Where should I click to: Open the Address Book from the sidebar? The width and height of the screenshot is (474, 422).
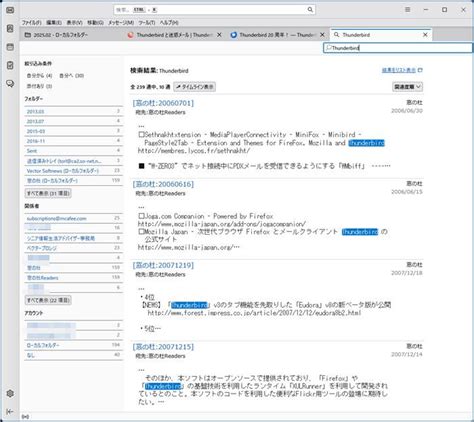(10, 28)
